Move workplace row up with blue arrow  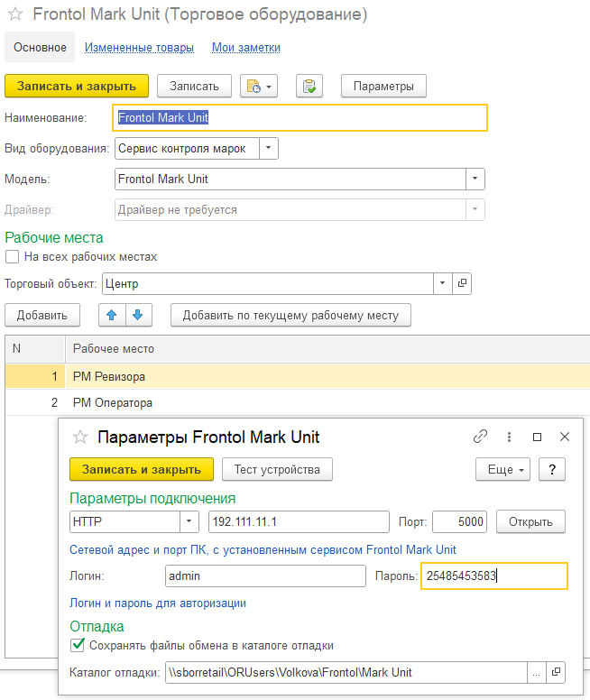pyautogui.click(x=112, y=315)
